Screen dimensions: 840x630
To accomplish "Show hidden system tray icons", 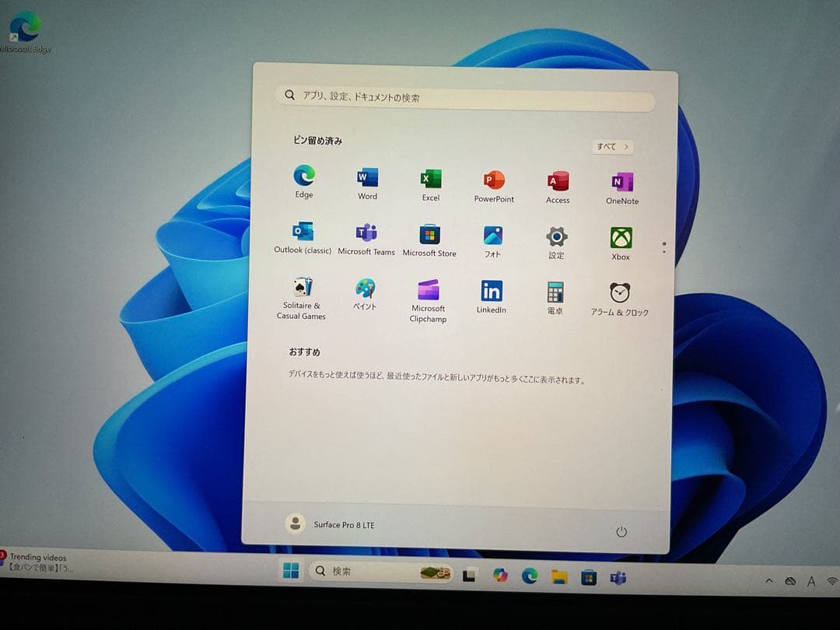I will click(x=768, y=580).
